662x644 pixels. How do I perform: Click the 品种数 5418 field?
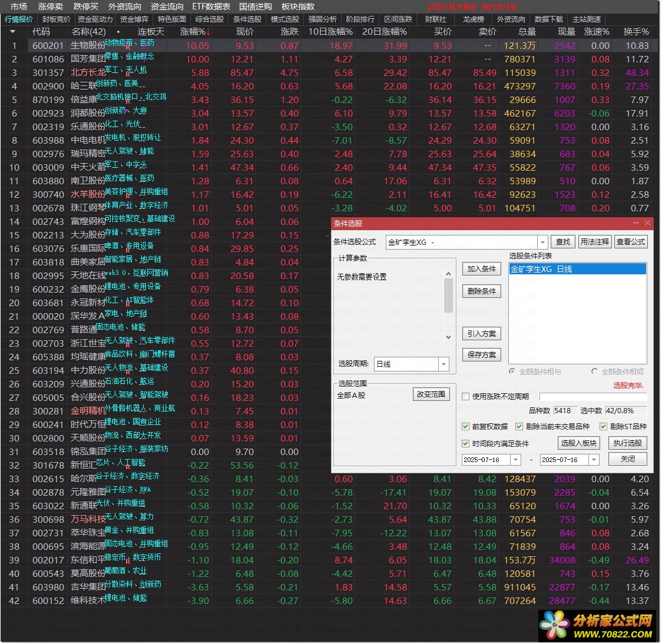564,411
